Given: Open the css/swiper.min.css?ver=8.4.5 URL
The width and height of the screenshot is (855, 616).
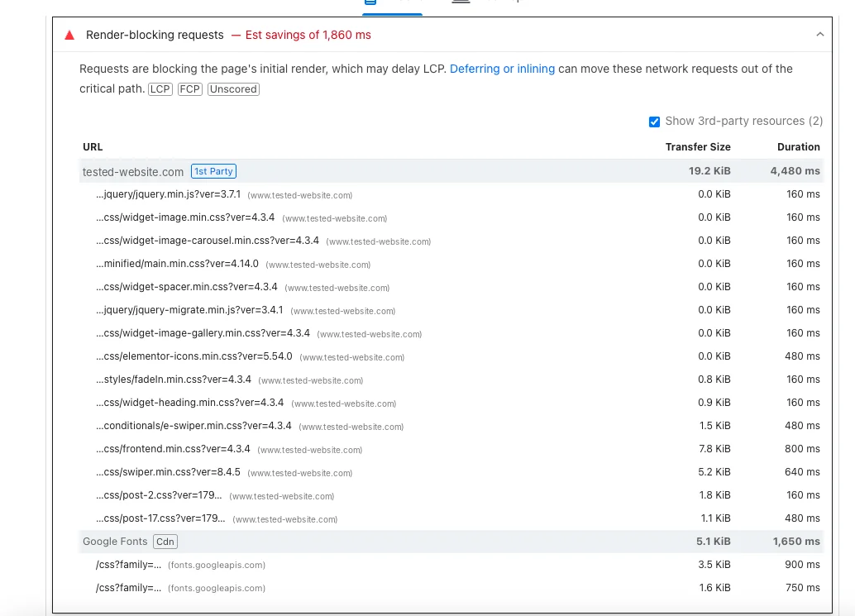Looking at the screenshot, I should click(168, 472).
